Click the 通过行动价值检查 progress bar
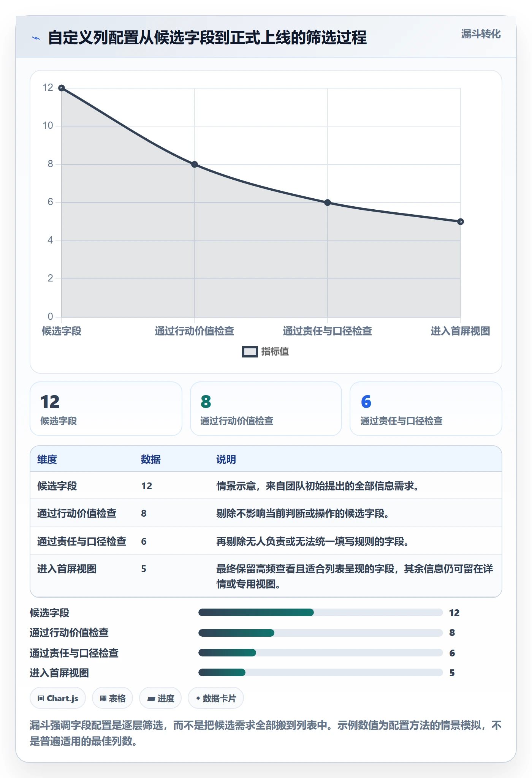 point(320,633)
